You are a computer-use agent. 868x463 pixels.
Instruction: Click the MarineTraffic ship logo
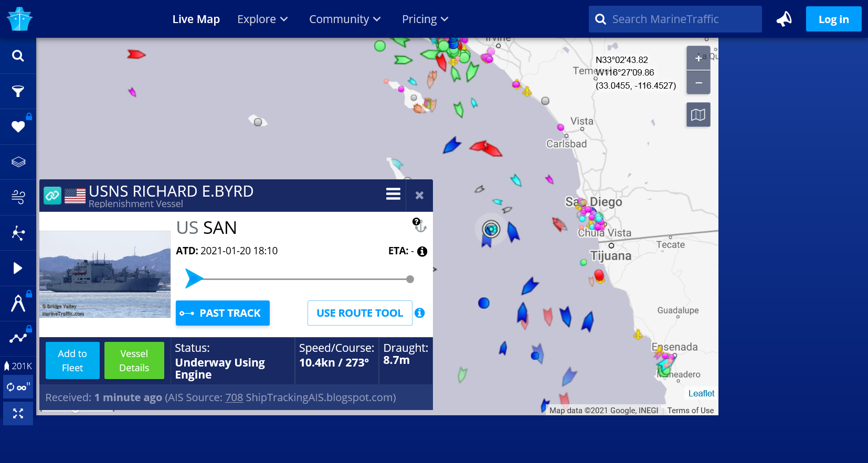point(19,19)
